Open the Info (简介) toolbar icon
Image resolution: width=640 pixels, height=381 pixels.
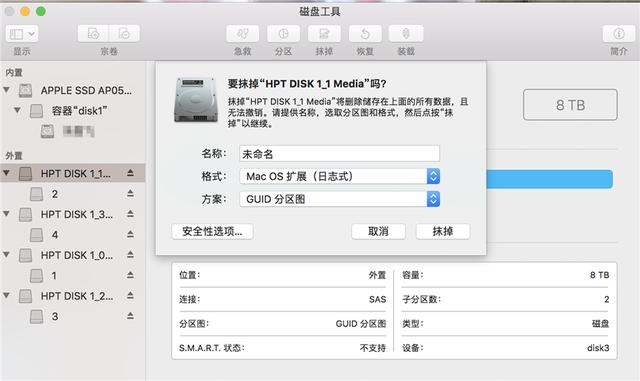(619, 34)
